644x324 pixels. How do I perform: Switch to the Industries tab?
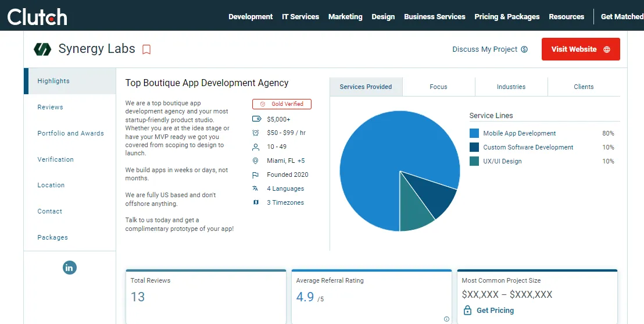511,87
